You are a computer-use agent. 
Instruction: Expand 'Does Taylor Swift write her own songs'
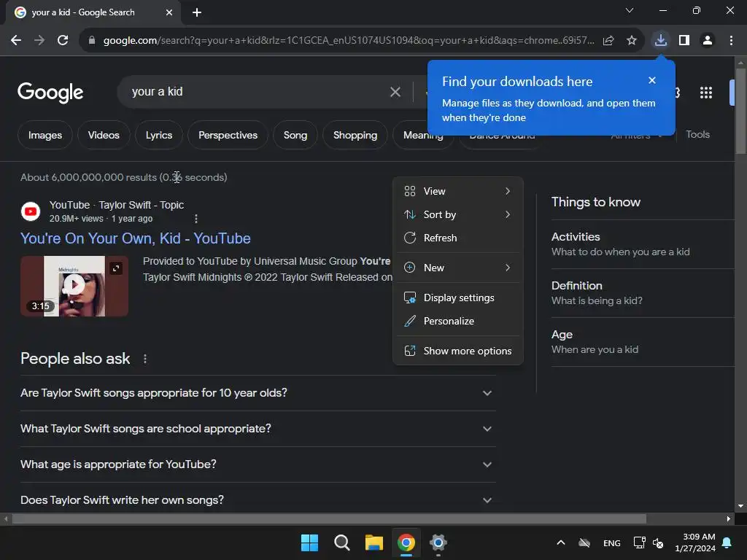(x=258, y=500)
